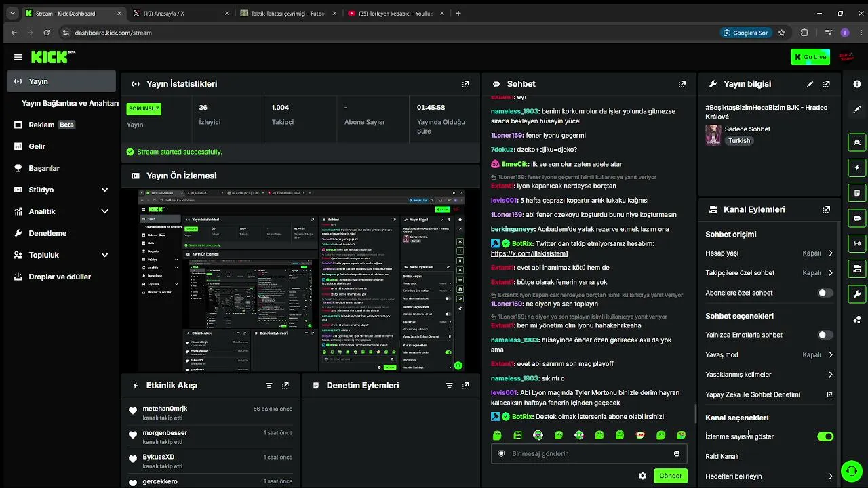Edit stream info with the pencil icon in the Yayın bilgisi header

810,84
